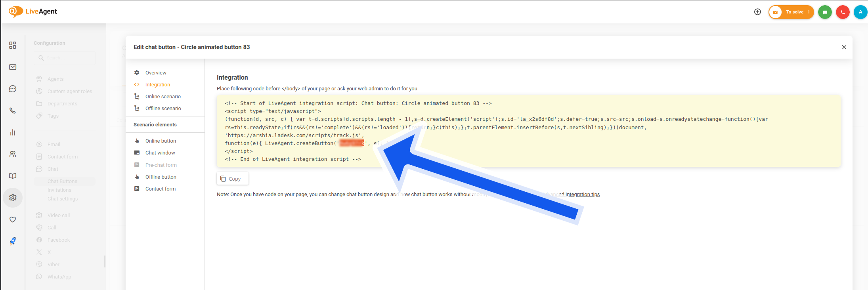Click the plus circle icon in header
Image resolution: width=868 pixels, height=290 pixels.
757,12
